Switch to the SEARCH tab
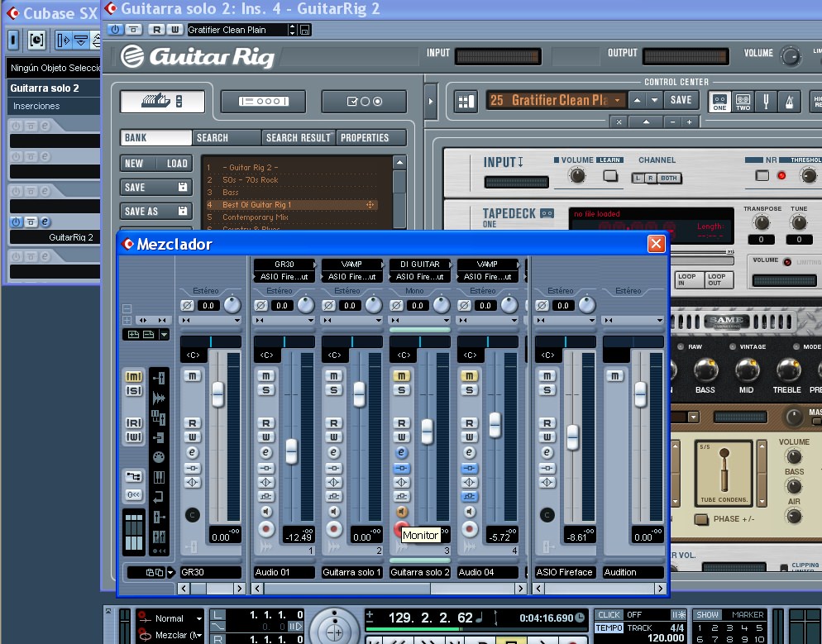 click(x=227, y=137)
